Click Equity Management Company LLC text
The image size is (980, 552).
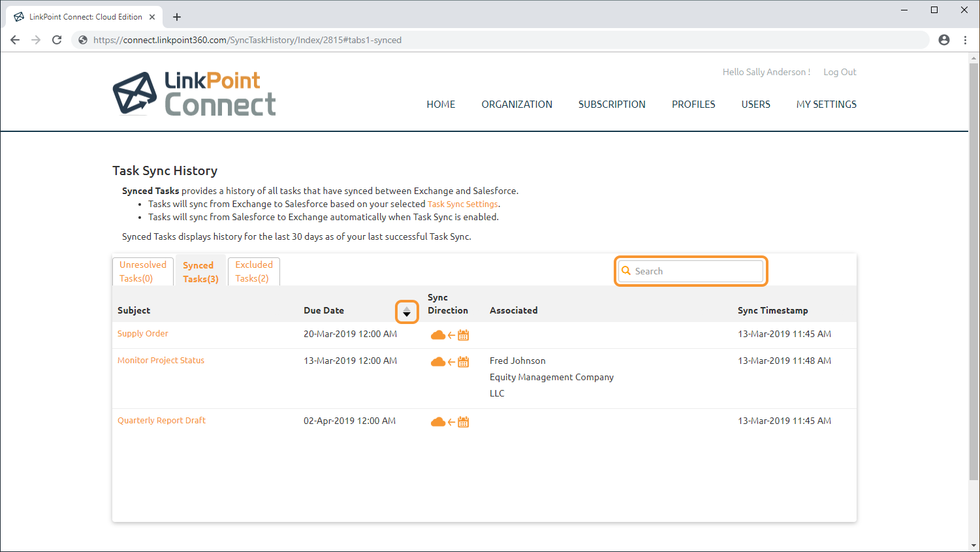tap(552, 385)
